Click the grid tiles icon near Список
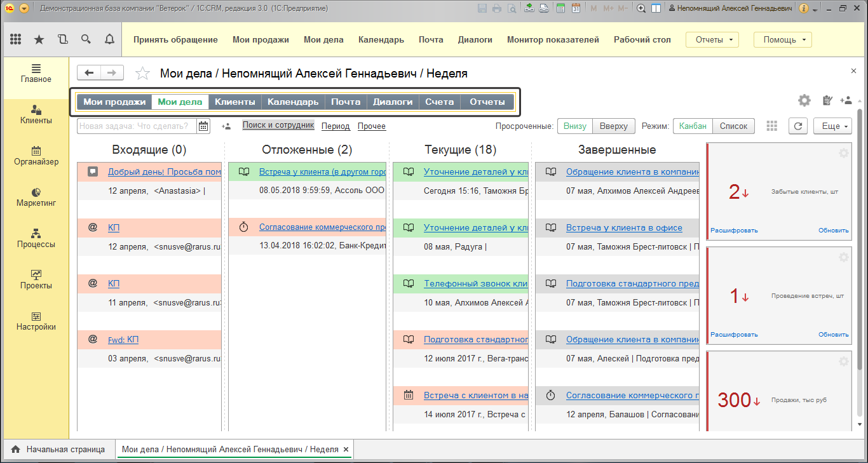This screenshot has height=463, width=868. [772, 126]
